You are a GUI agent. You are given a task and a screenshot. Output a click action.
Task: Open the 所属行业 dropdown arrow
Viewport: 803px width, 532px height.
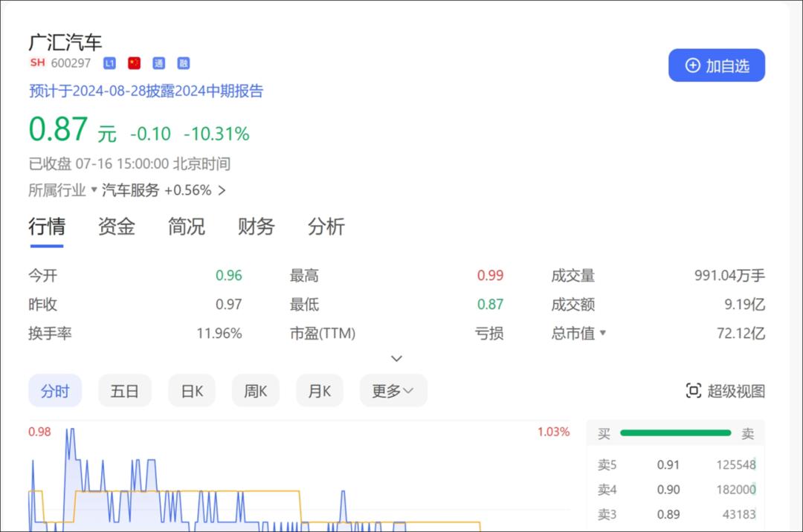94,189
